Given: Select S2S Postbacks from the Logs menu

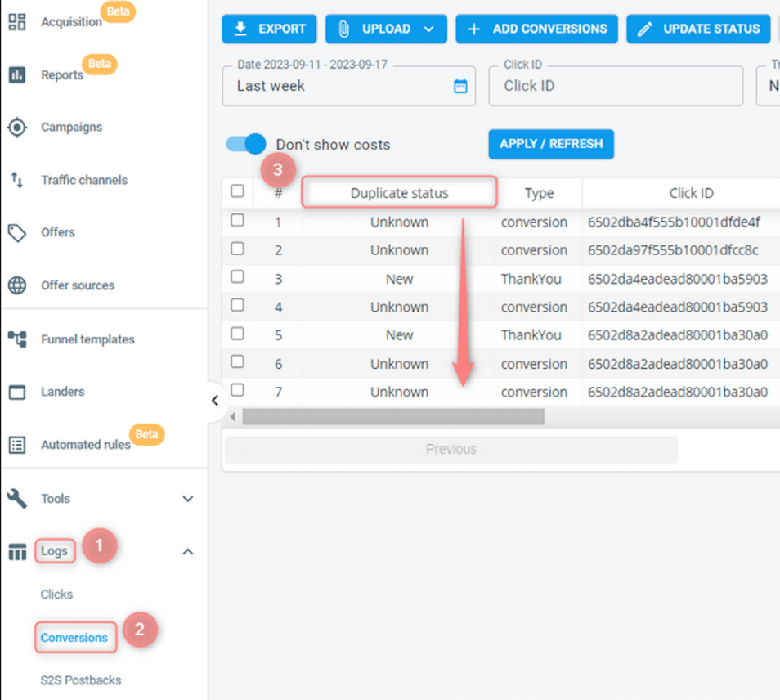Looking at the screenshot, I should tap(80, 680).
